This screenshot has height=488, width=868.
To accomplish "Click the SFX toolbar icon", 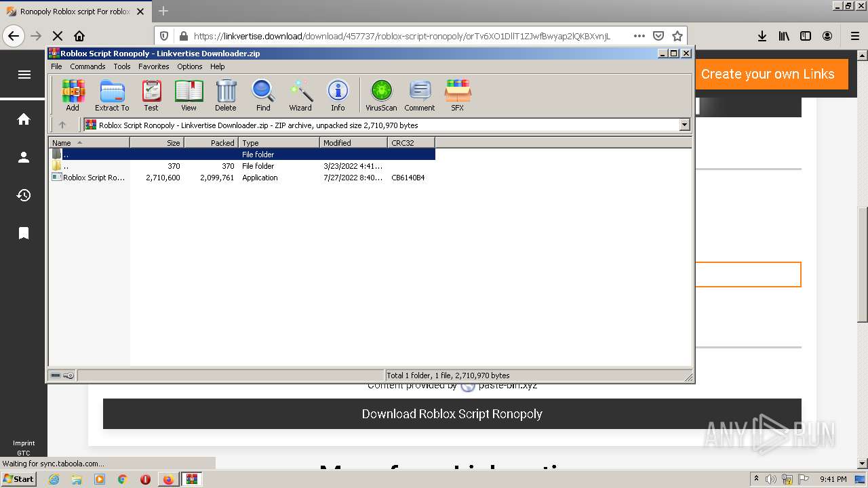I will (x=458, y=95).
